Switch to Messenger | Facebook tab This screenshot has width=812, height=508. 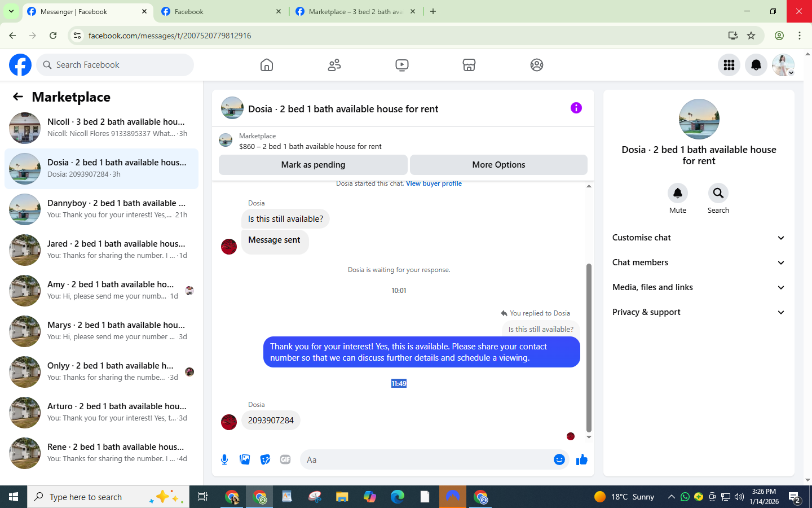point(87,11)
